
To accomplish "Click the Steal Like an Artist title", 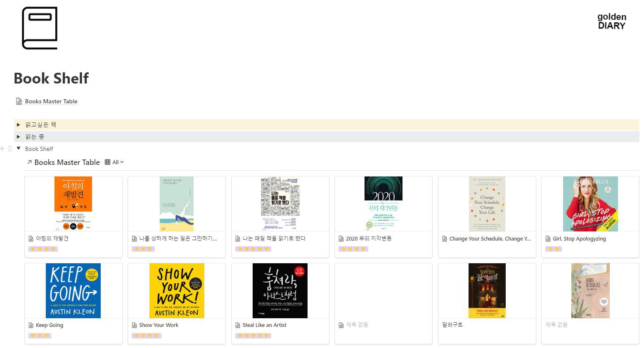I will tap(264, 325).
